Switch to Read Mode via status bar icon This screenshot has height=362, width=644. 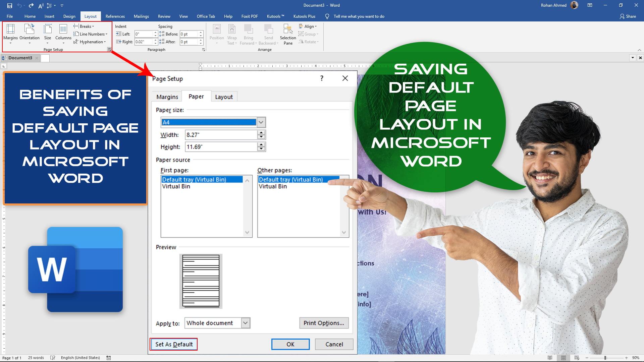click(x=549, y=358)
